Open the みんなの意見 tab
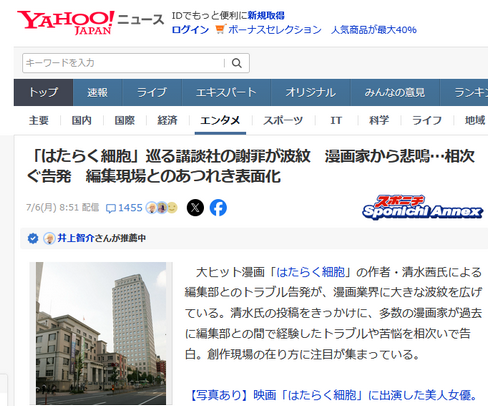The image size is (488, 406). (395, 92)
